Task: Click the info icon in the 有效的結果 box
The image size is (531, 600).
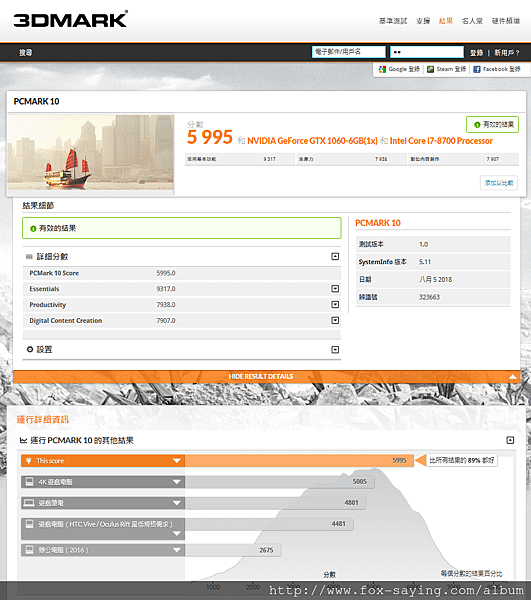Action: [33, 228]
